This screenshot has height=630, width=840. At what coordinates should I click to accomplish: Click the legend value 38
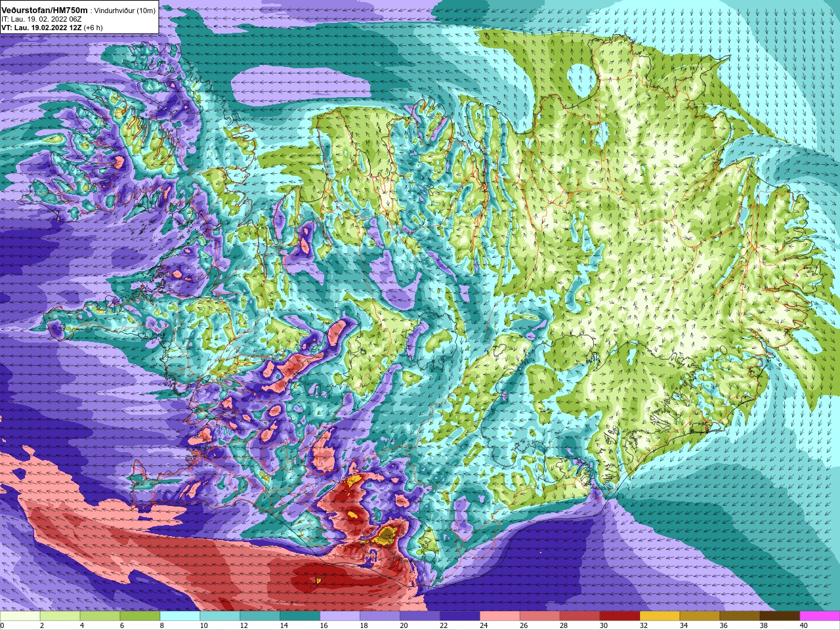764,625
